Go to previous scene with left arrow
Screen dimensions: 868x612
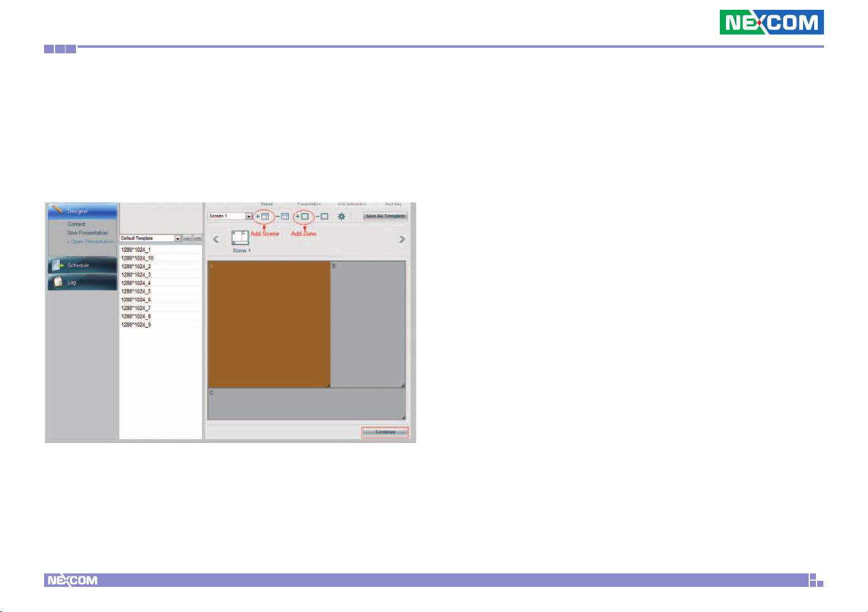(x=215, y=239)
